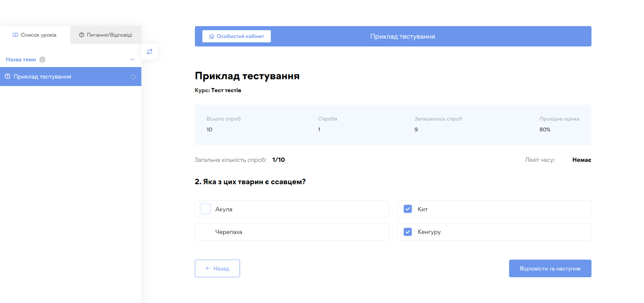Click the question mark icon beside Питання/Відповіді
Image resolution: width=644 pixels, height=303 pixels.
82,35
